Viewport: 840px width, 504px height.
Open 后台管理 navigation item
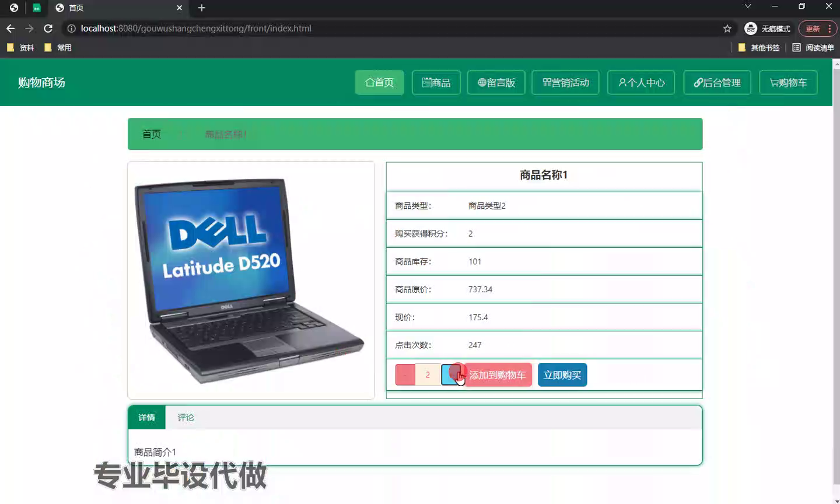tap(717, 82)
